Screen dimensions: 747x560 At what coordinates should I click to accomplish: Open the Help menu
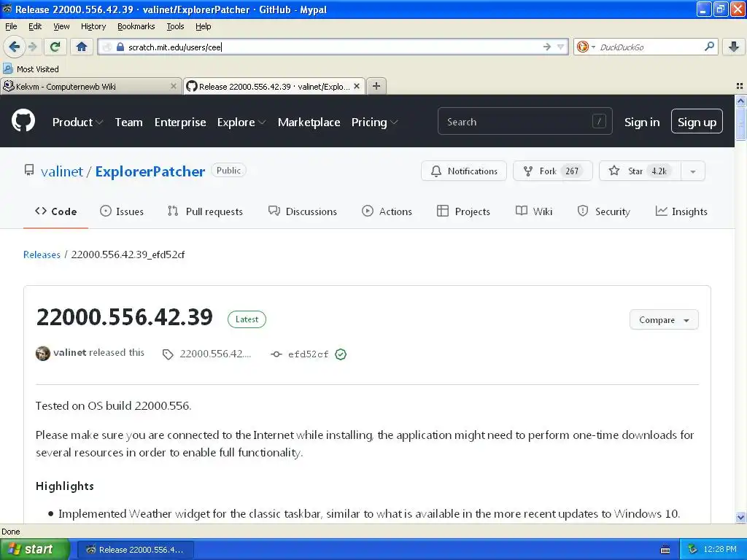203,26
